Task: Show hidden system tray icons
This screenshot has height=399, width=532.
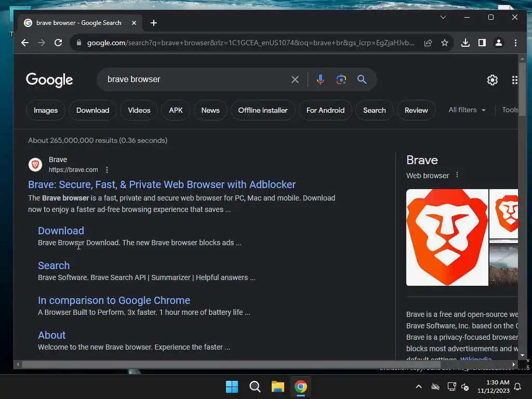Action: tap(419, 387)
